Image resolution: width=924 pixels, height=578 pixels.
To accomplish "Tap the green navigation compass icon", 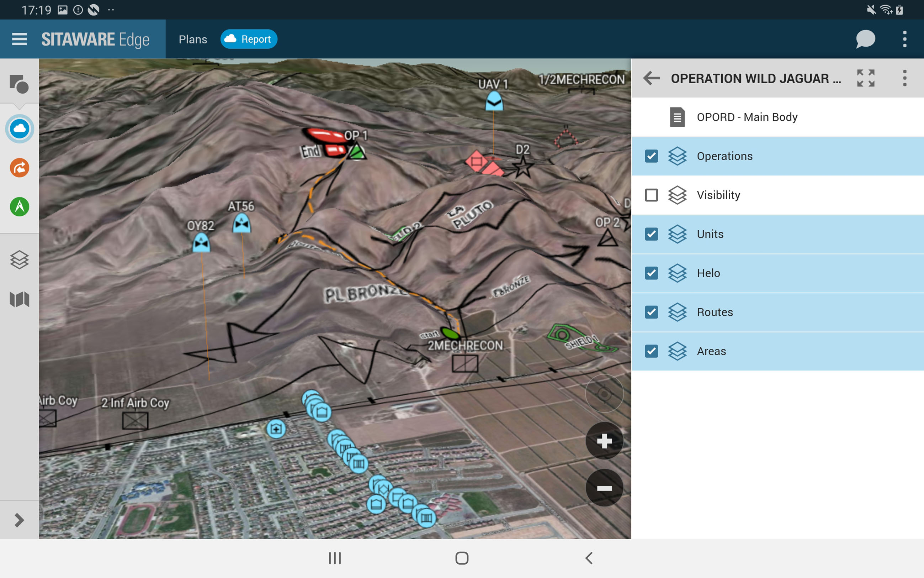I will coord(19,207).
